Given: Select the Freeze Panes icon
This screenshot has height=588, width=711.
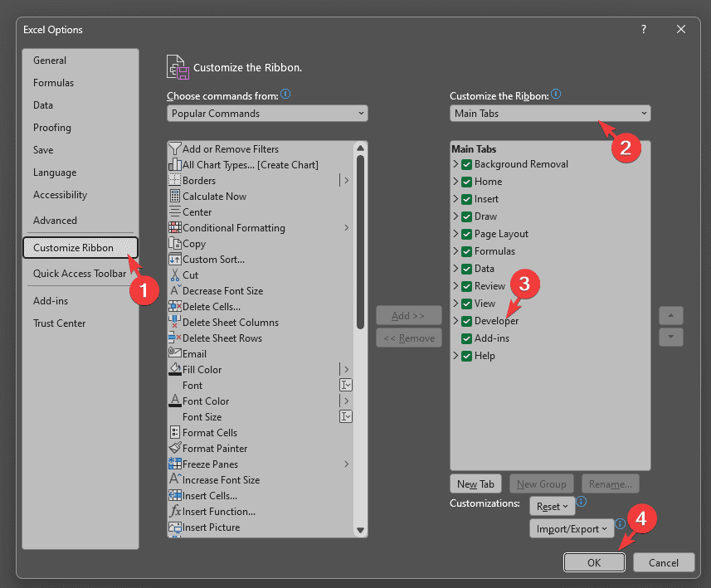Looking at the screenshot, I should 174,464.
